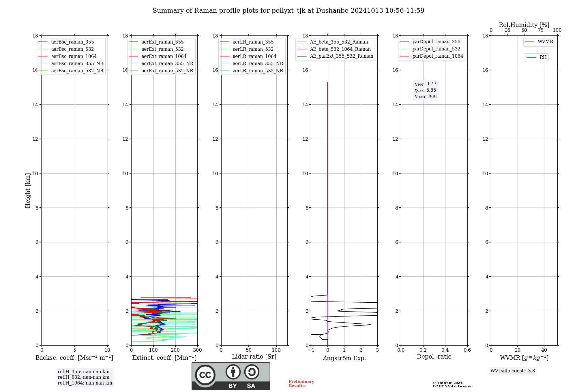Click the Extinct. coeff. axis label

click(164, 358)
